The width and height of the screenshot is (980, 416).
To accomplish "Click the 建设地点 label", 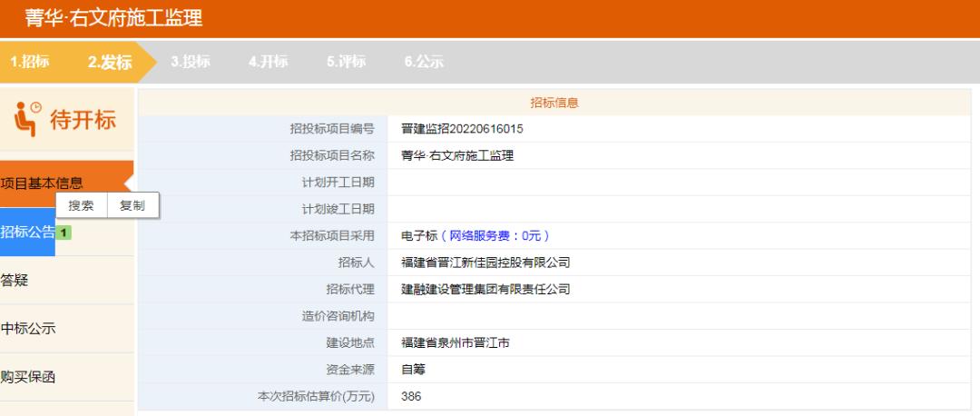I will coord(350,343).
